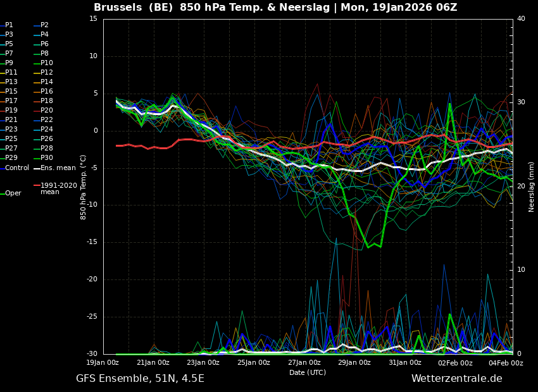Click the 19Jan 00z date label

click(103, 363)
